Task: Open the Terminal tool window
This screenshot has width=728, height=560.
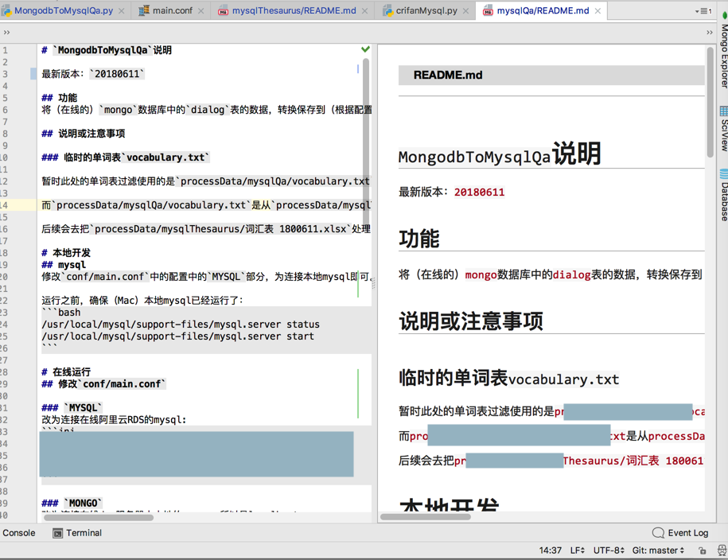Action: (77, 533)
